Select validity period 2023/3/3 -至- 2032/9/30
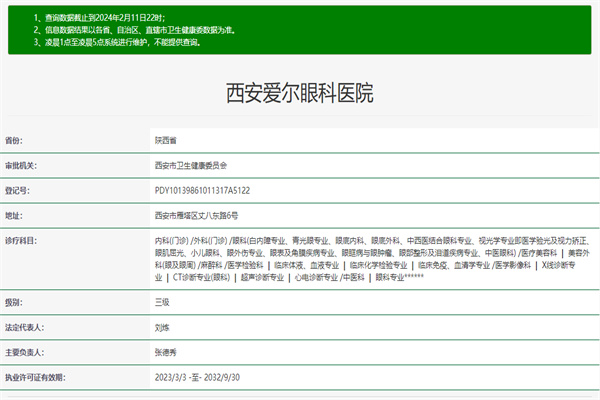 [197, 377]
